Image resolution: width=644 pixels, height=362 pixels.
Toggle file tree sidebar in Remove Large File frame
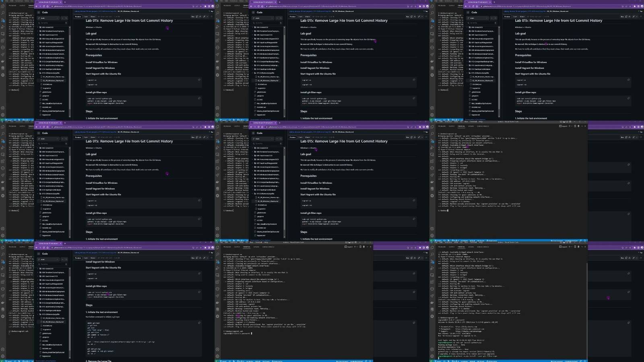coord(39,254)
